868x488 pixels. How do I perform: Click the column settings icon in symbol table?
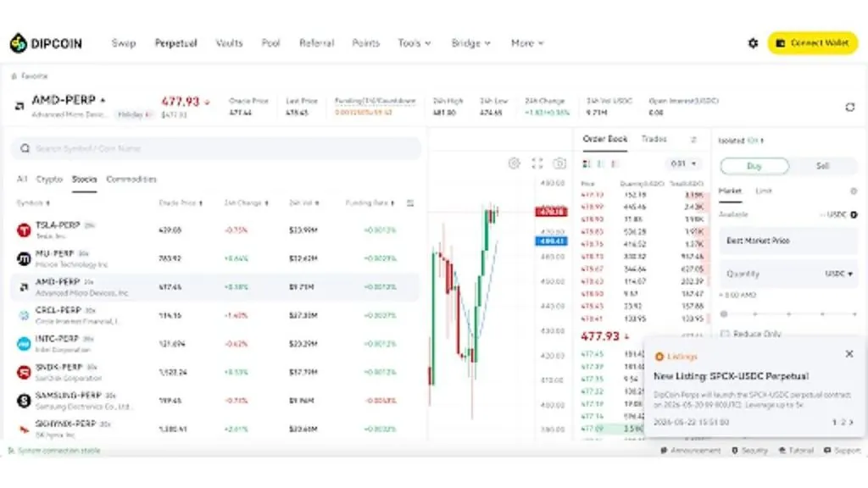pos(410,203)
